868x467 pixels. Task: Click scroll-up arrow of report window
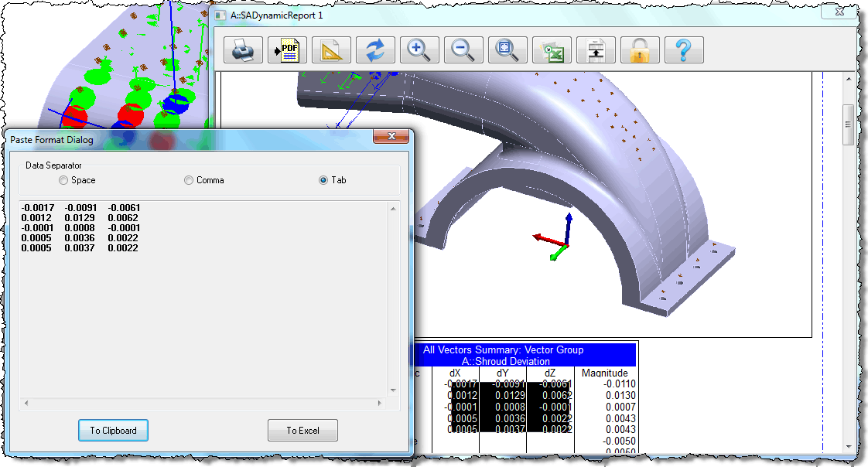[x=849, y=80]
